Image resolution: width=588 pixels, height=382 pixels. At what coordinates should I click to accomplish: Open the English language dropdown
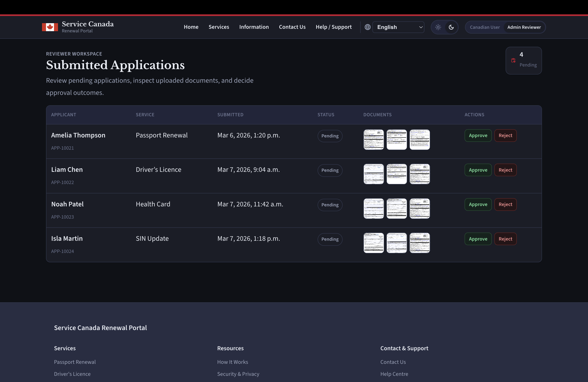point(398,27)
